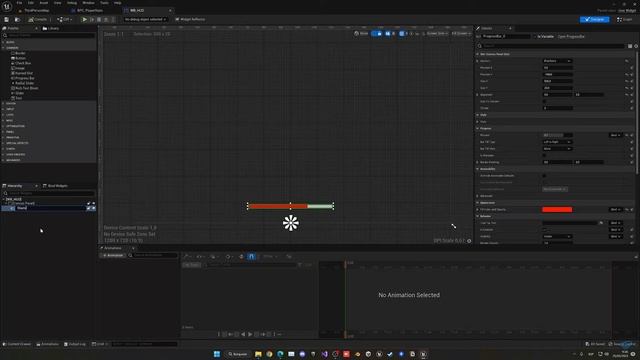Viewport: 640px width, 360px height.
Task: Collapse the Common palette category
Action: (x=3, y=48)
